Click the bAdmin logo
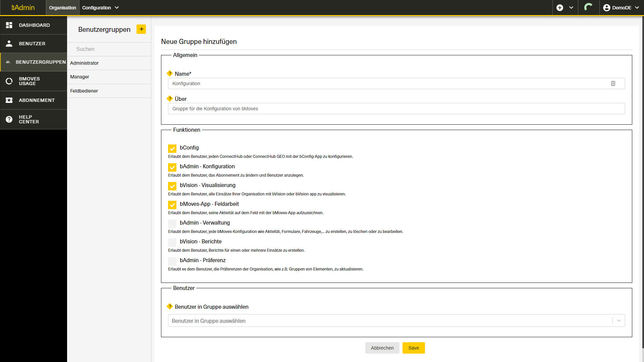This screenshot has height=362, width=644. [23, 8]
